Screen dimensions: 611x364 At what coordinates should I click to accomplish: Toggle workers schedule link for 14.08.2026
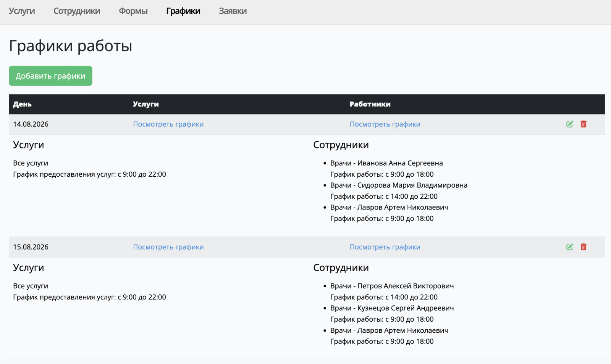coord(385,124)
